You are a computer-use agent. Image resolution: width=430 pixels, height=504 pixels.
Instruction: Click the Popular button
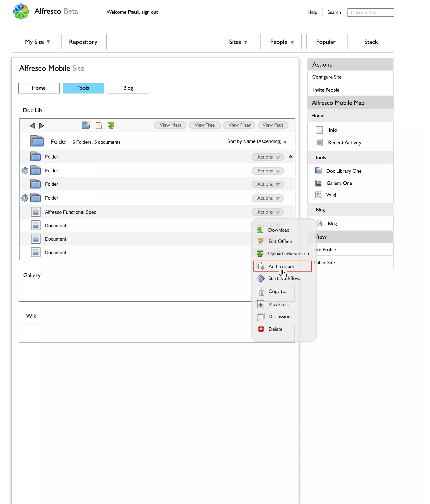coord(327,42)
